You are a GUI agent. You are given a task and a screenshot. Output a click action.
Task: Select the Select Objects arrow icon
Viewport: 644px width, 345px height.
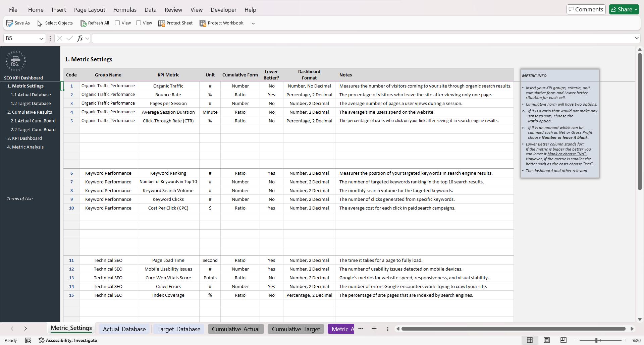coord(40,23)
